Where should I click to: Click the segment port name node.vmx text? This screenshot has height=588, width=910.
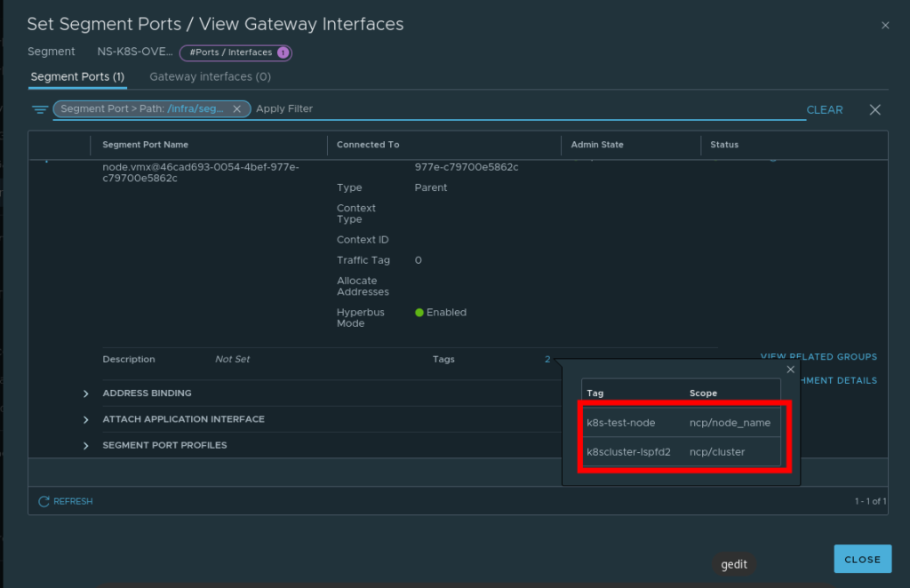pyautogui.click(x=201, y=172)
